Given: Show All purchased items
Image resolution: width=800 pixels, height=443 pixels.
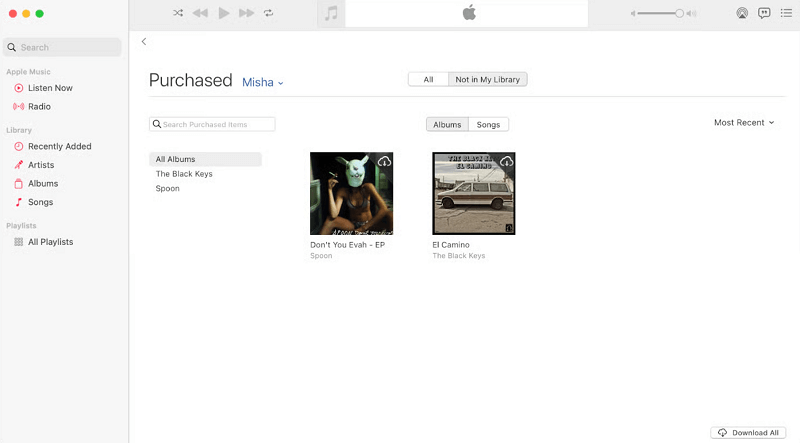Looking at the screenshot, I should (x=428, y=80).
